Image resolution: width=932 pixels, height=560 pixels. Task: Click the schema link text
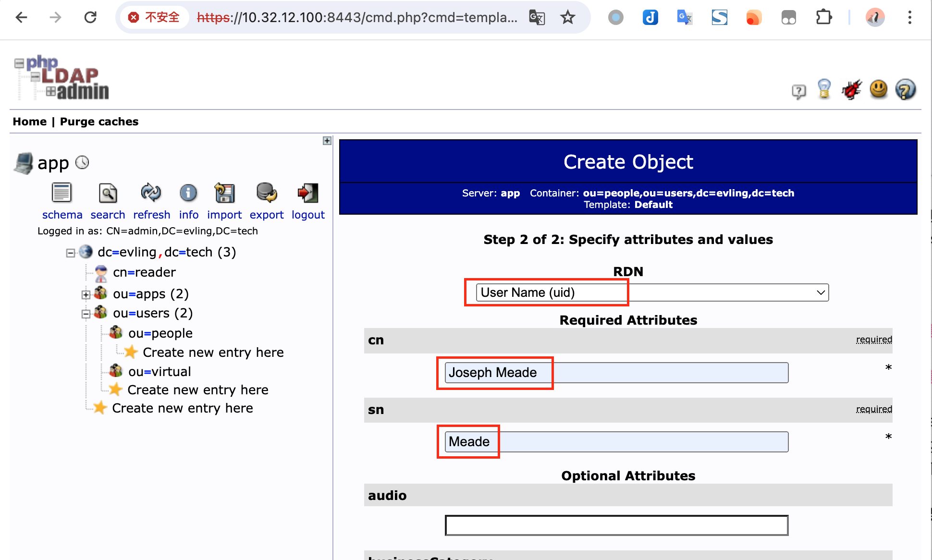pos(62,215)
